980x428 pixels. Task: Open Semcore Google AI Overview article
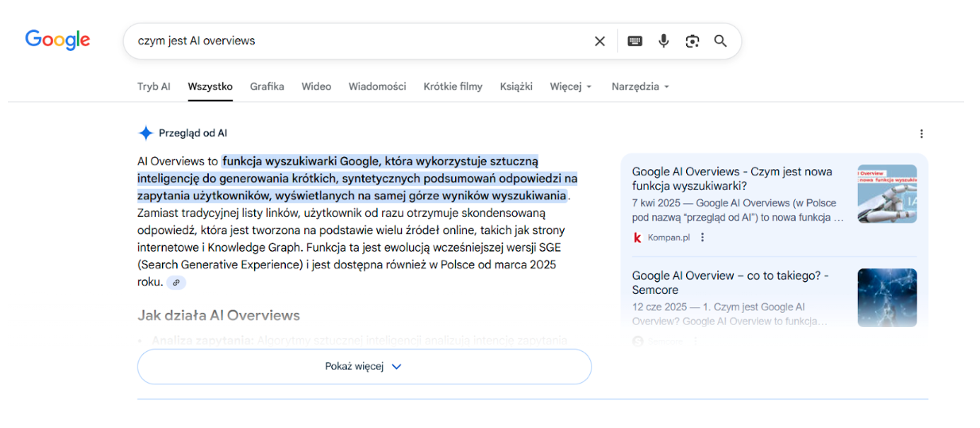point(730,283)
